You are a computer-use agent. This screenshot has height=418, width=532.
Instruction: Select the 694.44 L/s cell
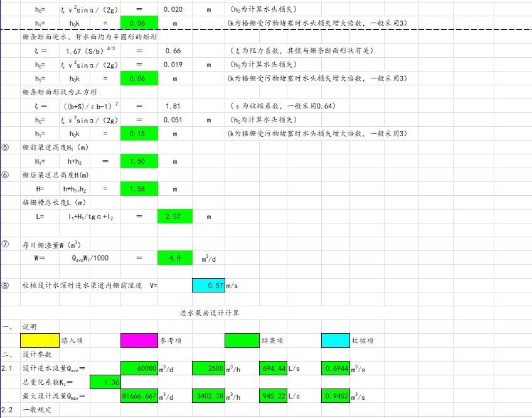pyautogui.click(x=273, y=368)
